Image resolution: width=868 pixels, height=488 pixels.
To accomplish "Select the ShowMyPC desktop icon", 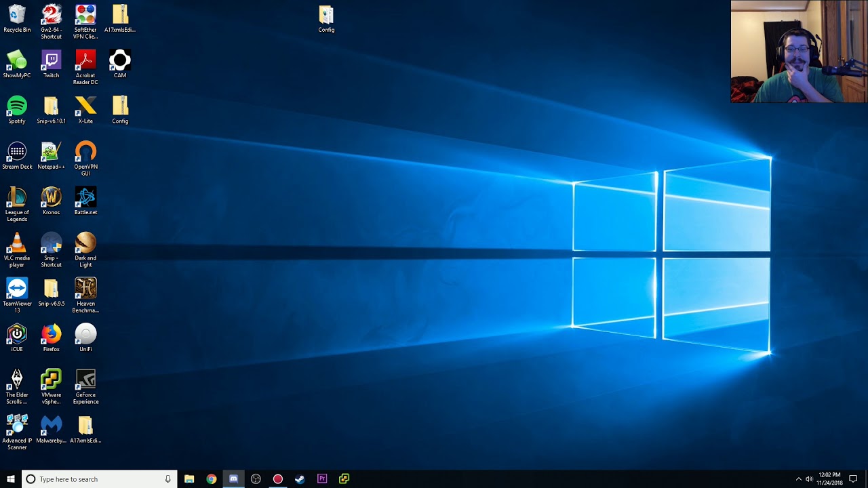I will tap(17, 64).
